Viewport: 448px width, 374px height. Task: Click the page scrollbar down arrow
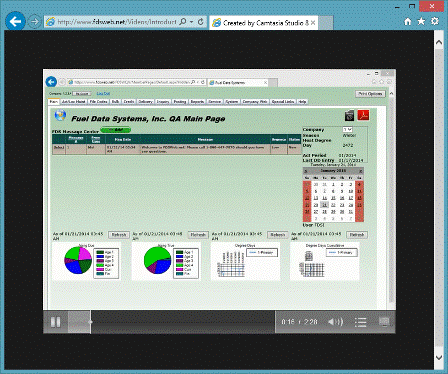(439, 358)
